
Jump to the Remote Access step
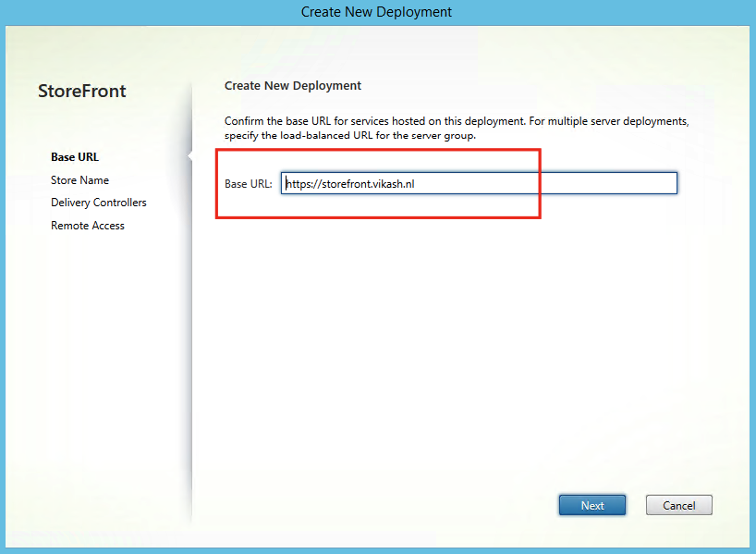coord(88,226)
